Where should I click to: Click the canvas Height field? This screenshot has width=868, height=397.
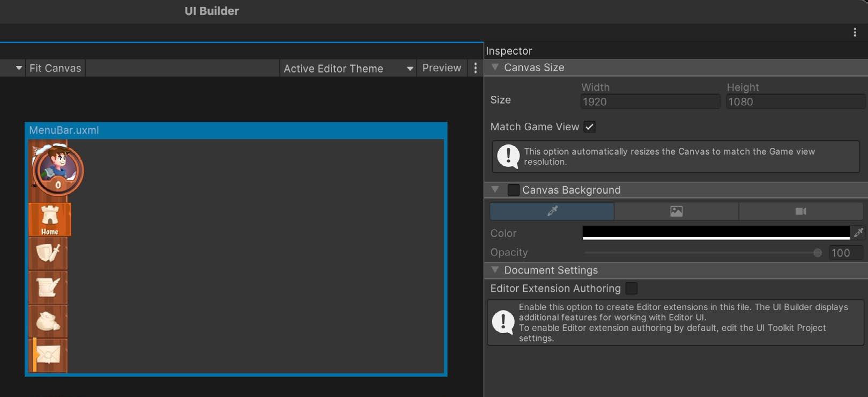point(796,101)
